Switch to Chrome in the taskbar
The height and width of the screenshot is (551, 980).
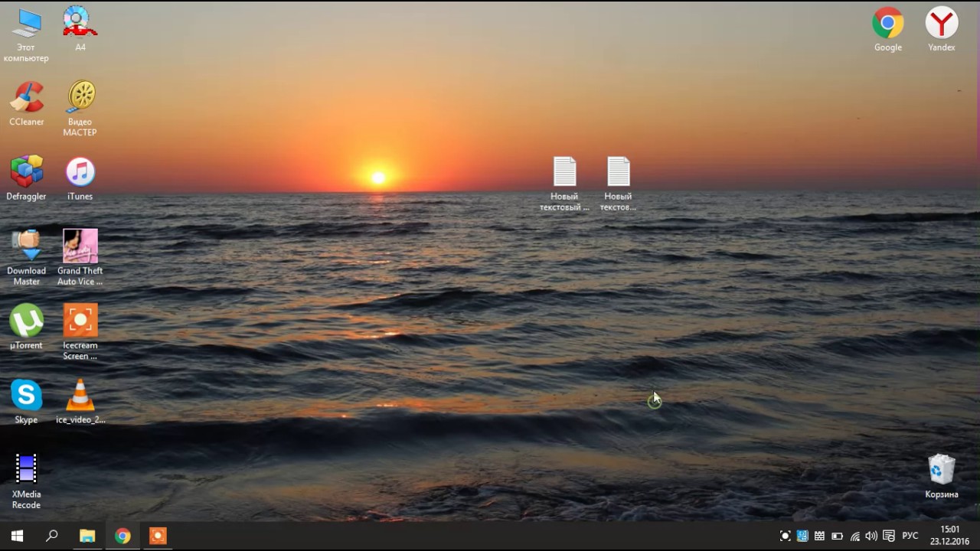tap(122, 536)
